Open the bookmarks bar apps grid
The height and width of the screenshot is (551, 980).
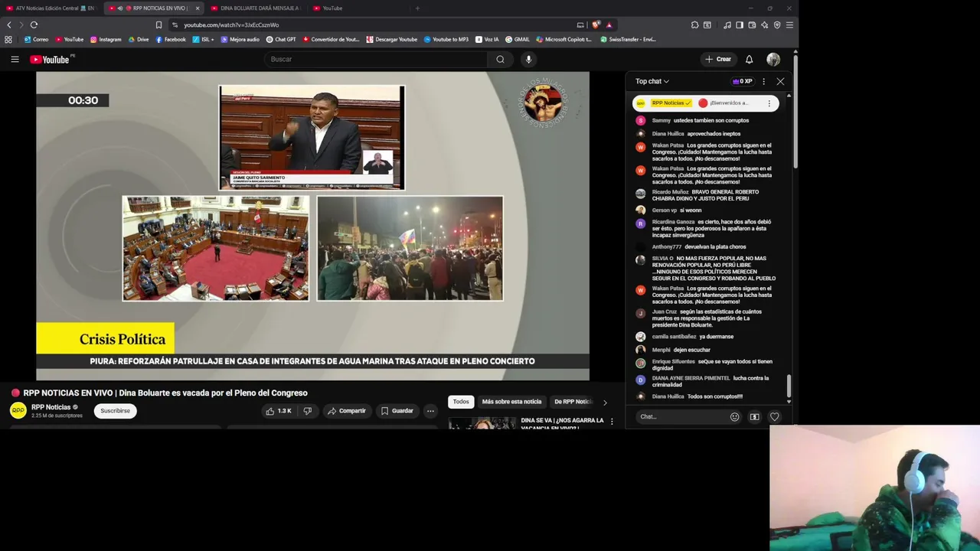tap(8, 39)
